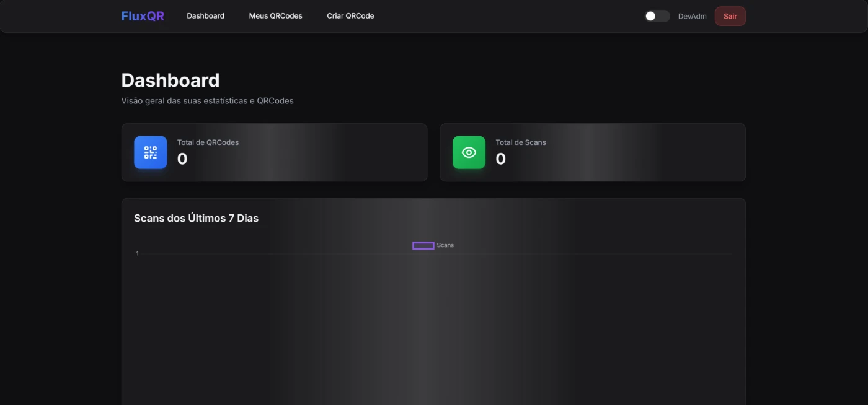Click the Scans dos Últimos 7 Dias title
The image size is (868, 405).
196,218
